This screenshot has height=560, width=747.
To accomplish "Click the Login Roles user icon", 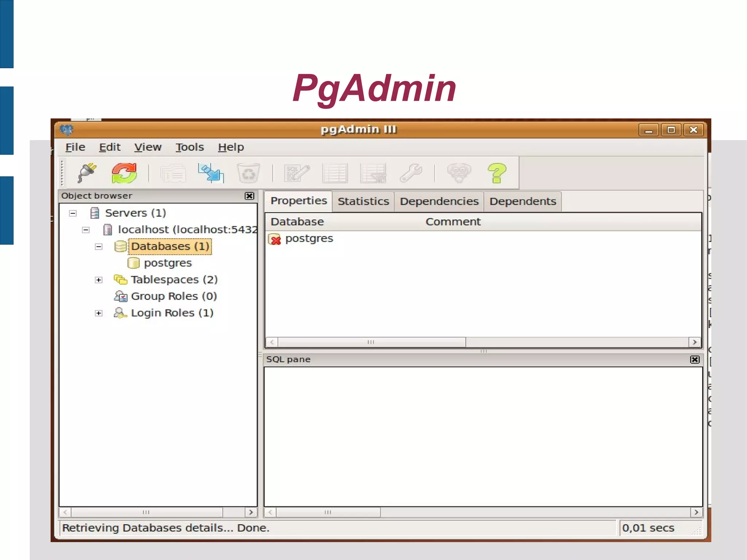I will click(120, 313).
